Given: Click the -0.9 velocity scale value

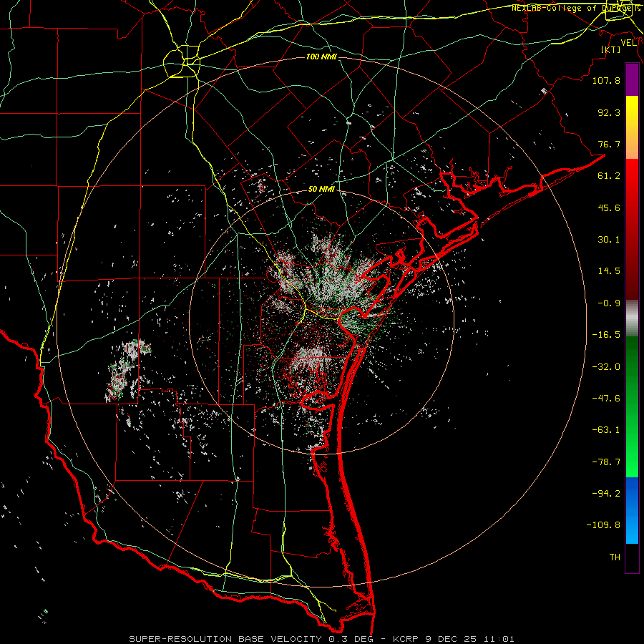Looking at the screenshot, I should pyautogui.click(x=609, y=303).
